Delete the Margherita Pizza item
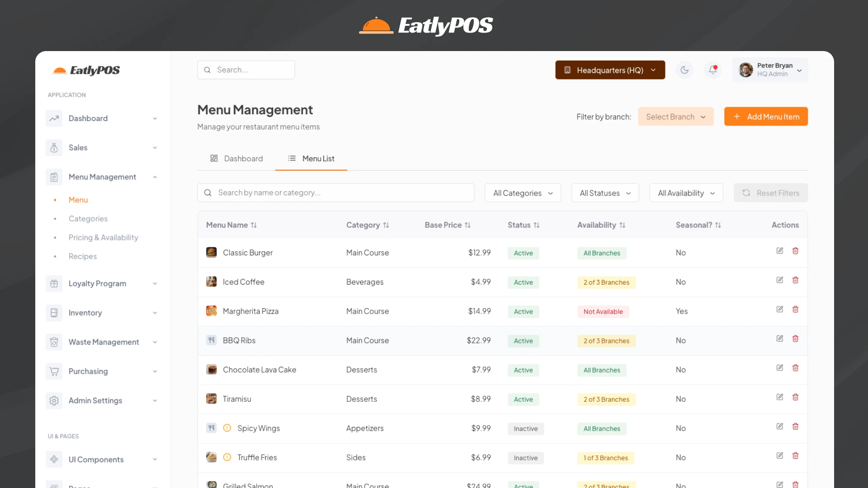Image resolution: width=868 pixels, height=488 pixels. point(795,310)
